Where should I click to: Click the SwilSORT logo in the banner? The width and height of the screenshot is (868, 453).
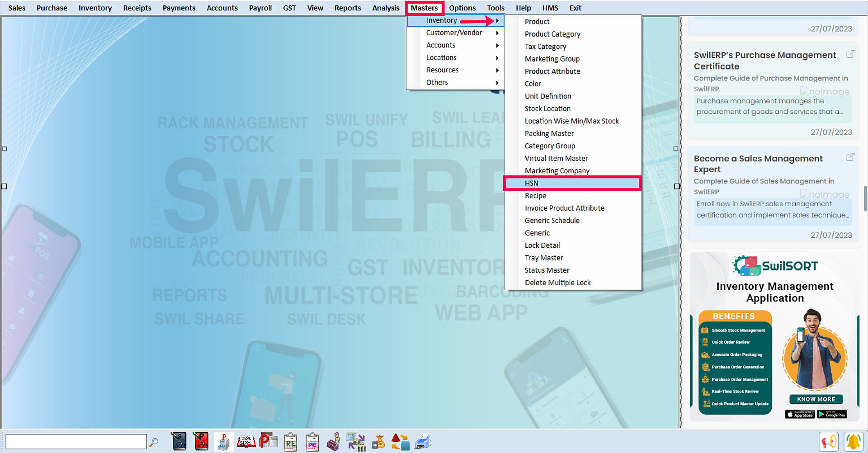[x=775, y=266]
